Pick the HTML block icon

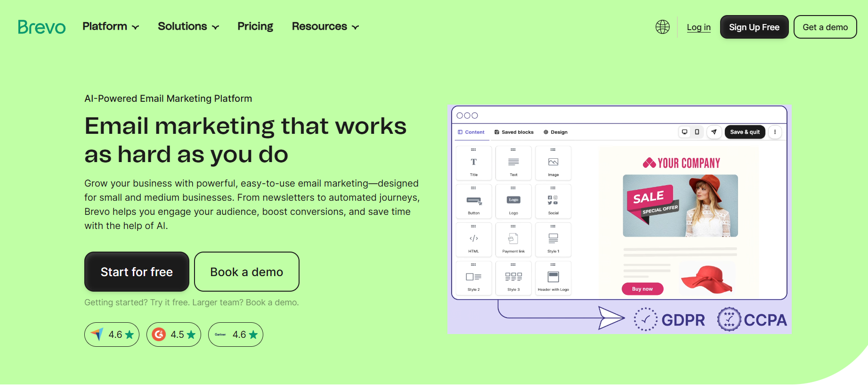point(473,239)
